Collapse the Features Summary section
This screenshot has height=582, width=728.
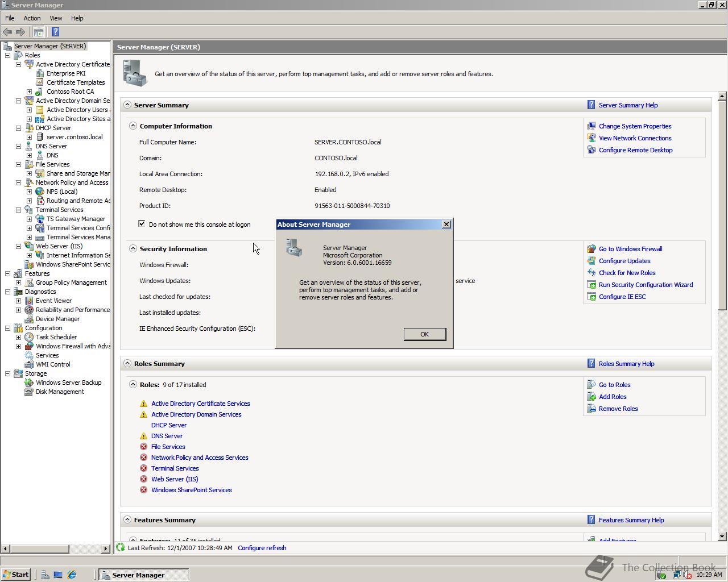(x=127, y=519)
